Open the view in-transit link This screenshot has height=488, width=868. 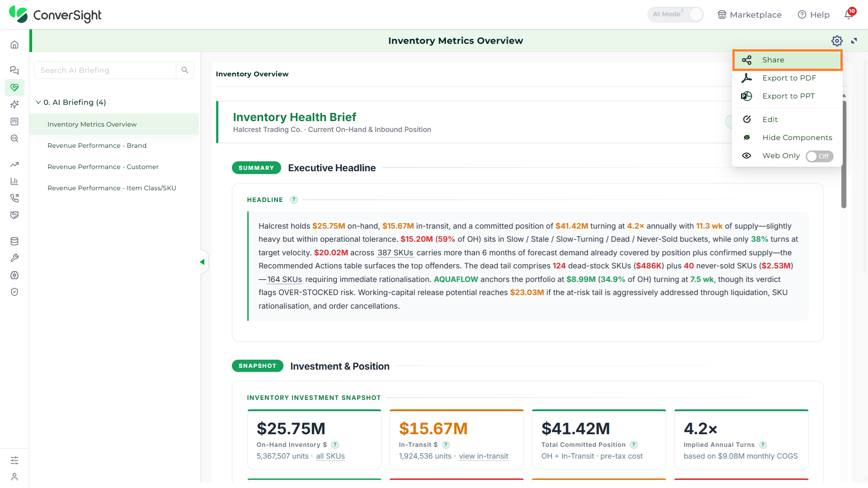[483, 456]
